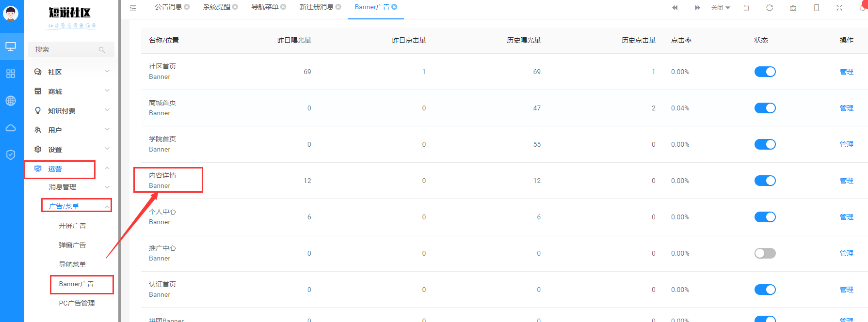Expand the 用户 sidebar menu
Image resolution: width=868 pixels, height=322 pixels.
coord(71,130)
